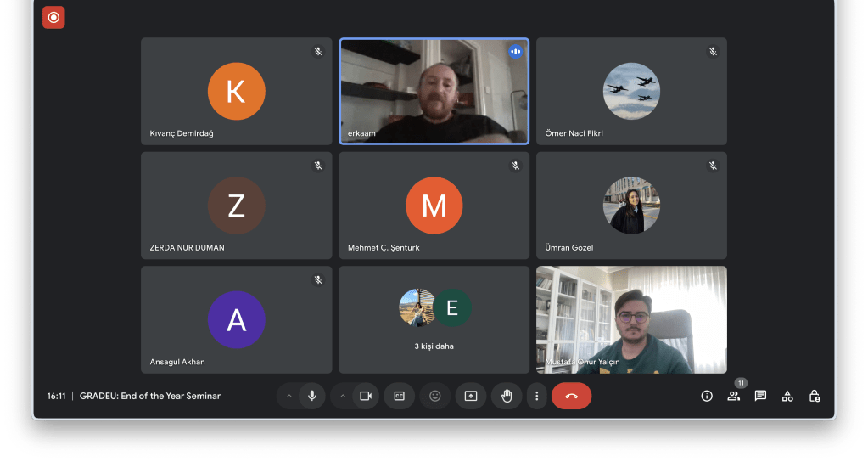Open the activities panel
Image resolution: width=868 pixels, height=462 pixels.
pos(787,396)
